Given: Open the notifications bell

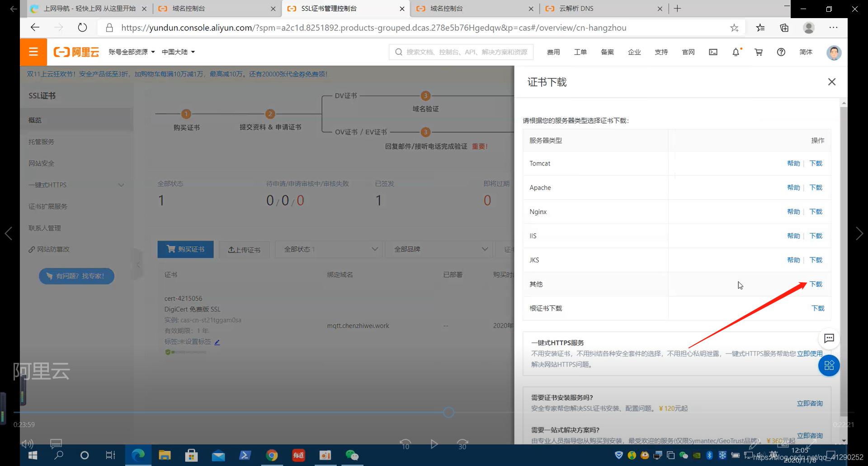Looking at the screenshot, I should (736, 52).
